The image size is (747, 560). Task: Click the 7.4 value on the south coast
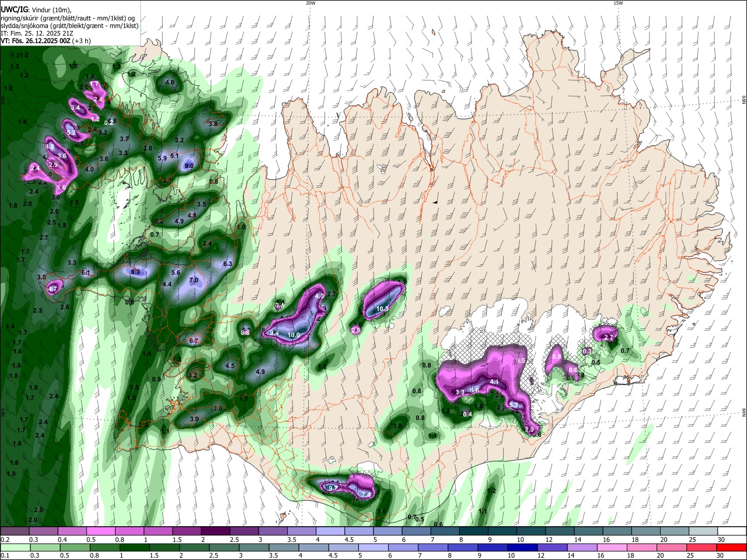[366, 495]
